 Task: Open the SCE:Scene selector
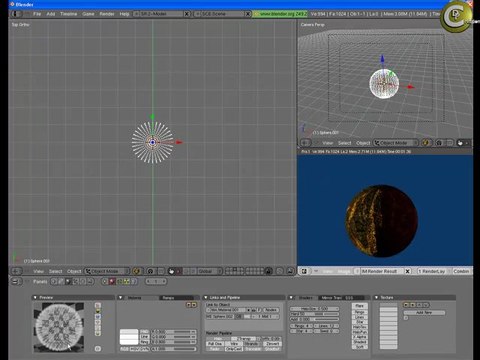[x=220, y=14]
